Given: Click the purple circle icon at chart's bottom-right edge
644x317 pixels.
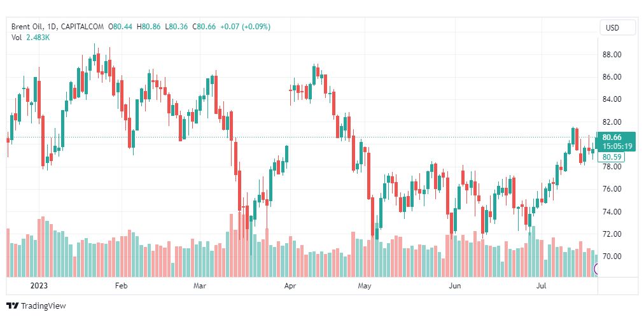Looking at the screenshot, I should (596, 269).
